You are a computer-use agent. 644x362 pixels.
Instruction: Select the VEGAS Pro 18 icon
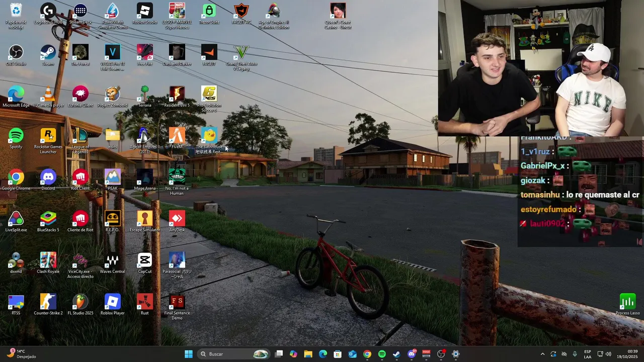(113, 57)
